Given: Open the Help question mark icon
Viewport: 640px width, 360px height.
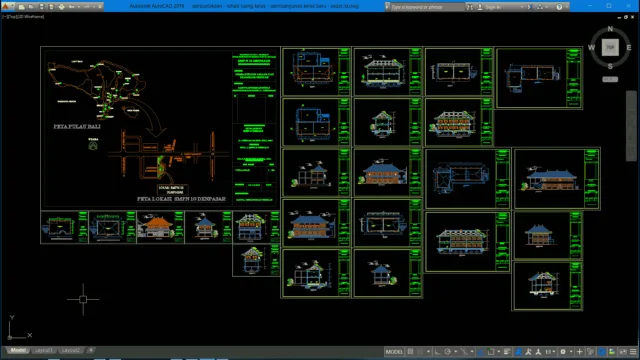Looking at the screenshot, I should pyautogui.click(x=559, y=7).
